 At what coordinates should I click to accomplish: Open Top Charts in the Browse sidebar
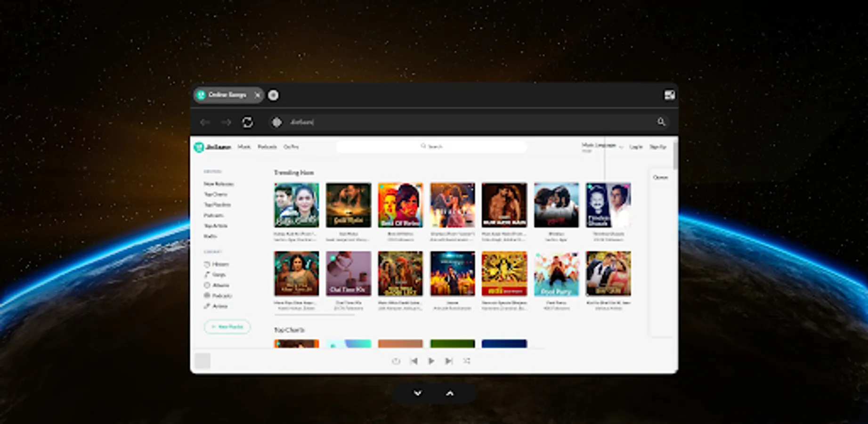point(215,195)
